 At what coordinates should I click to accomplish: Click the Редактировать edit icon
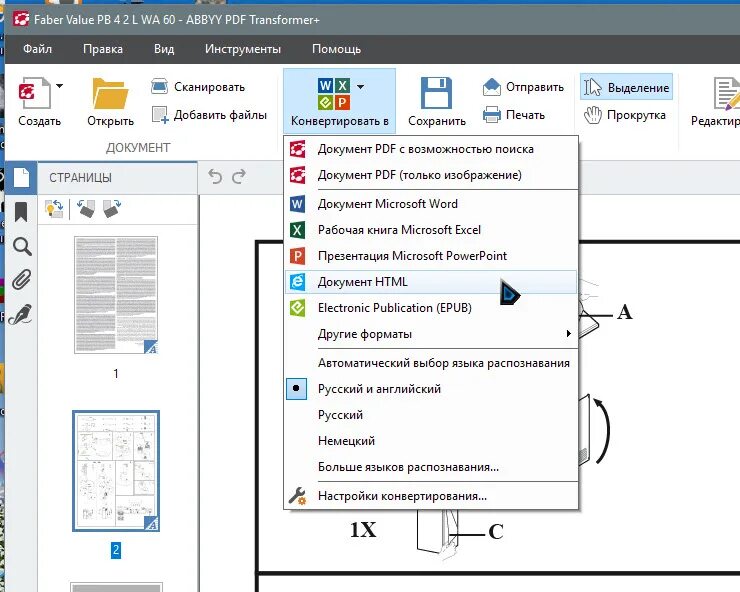point(726,93)
